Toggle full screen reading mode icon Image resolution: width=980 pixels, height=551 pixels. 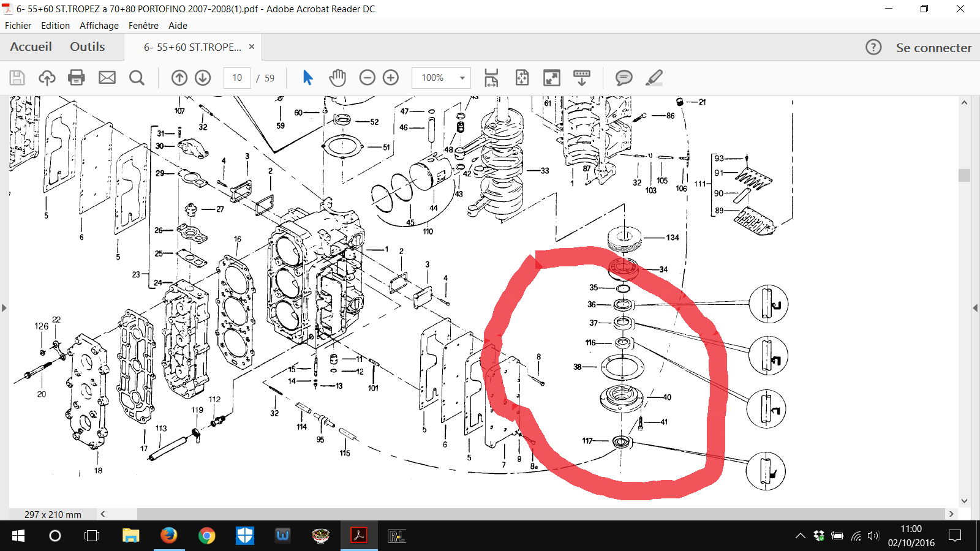point(552,78)
